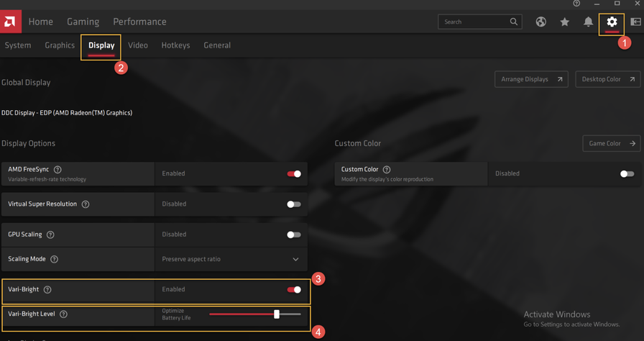Viewport: 644px width, 341px height.
Task: Click the AMD logo icon
Action: 10,22
